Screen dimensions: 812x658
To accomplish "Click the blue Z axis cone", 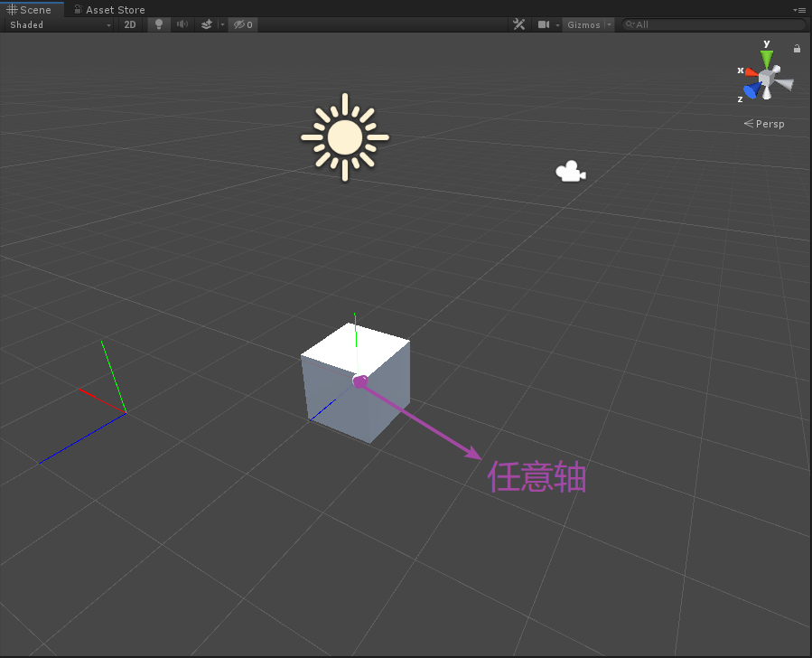I will point(752,90).
